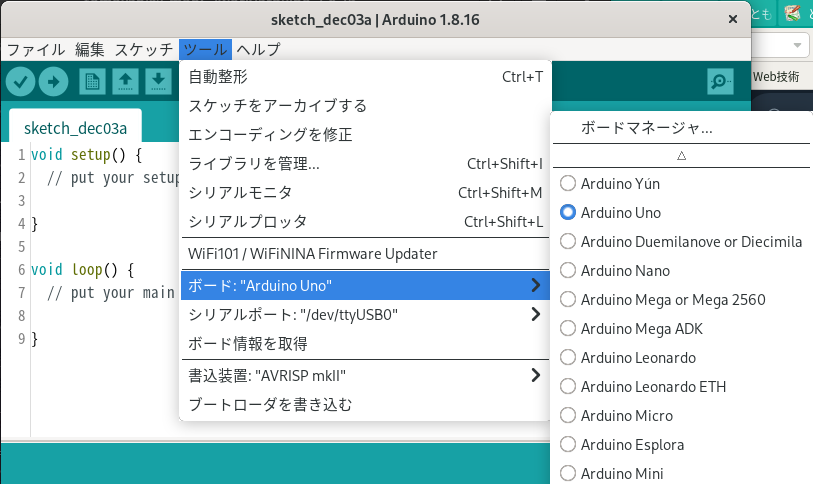This screenshot has height=484, width=813.
Task: Click the Open sketch up-arrow icon
Action: (125, 82)
